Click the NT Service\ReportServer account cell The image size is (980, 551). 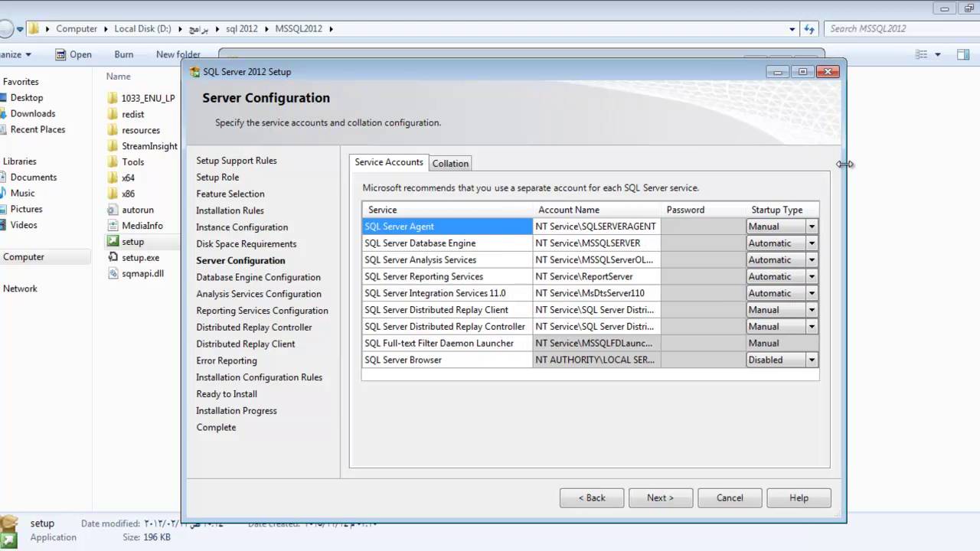(596, 277)
